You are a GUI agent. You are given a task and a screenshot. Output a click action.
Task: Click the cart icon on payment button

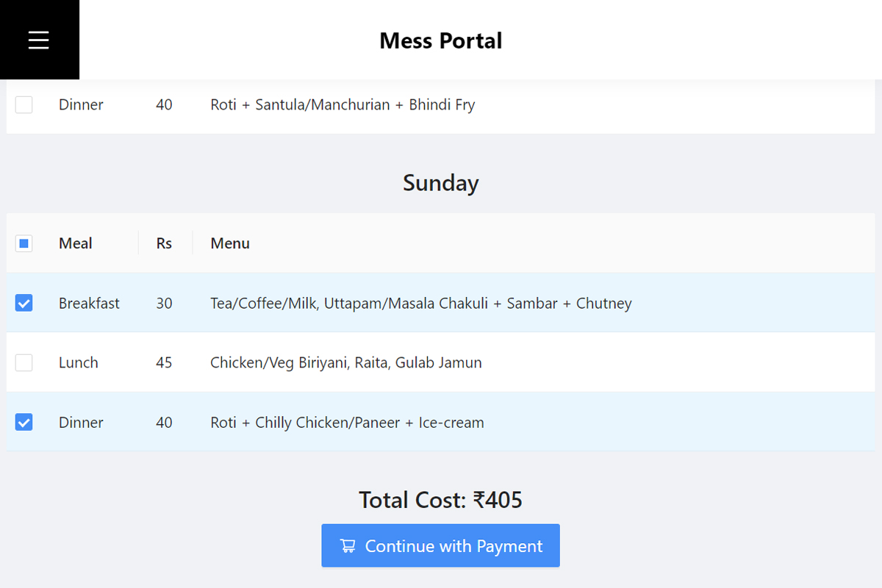[348, 546]
